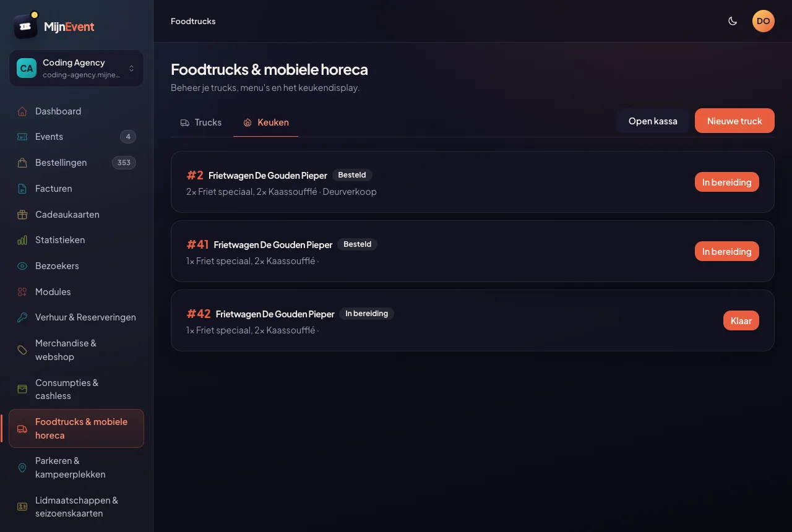This screenshot has width=792, height=532.
Task: Open Dashboard via its house icon
Action: click(x=22, y=111)
